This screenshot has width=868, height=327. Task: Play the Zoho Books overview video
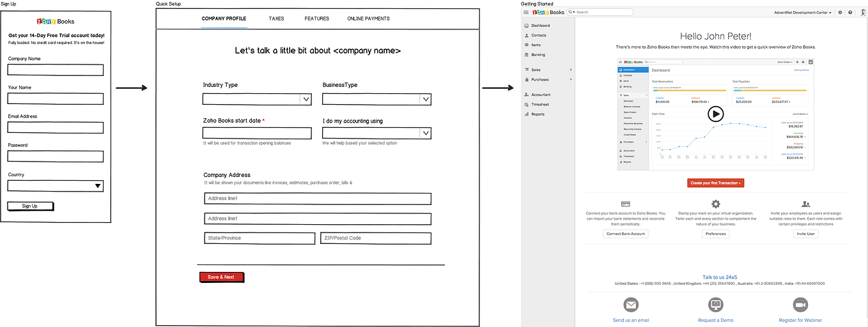[x=715, y=114]
